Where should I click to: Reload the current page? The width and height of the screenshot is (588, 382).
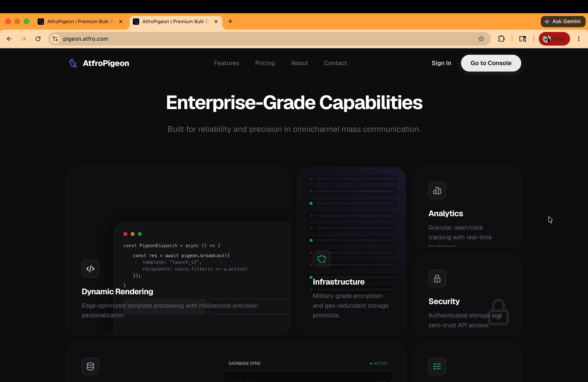pos(38,39)
